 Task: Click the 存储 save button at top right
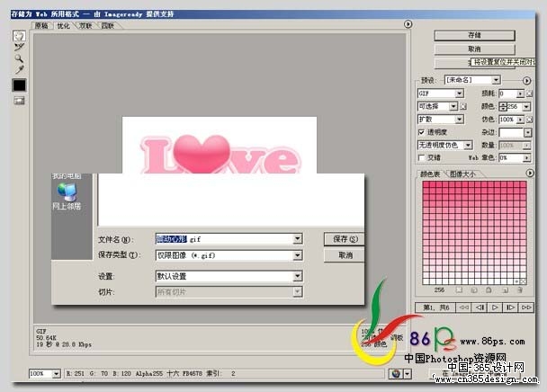pos(474,35)
